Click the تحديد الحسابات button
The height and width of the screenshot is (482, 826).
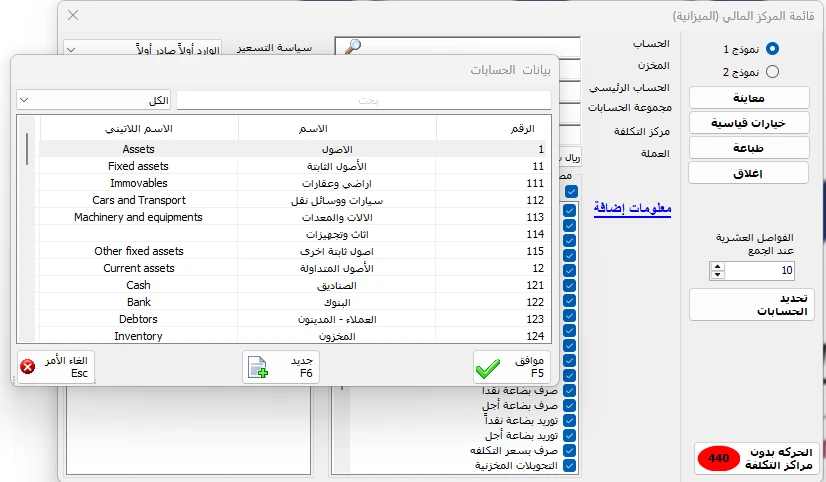pos(752,304)
